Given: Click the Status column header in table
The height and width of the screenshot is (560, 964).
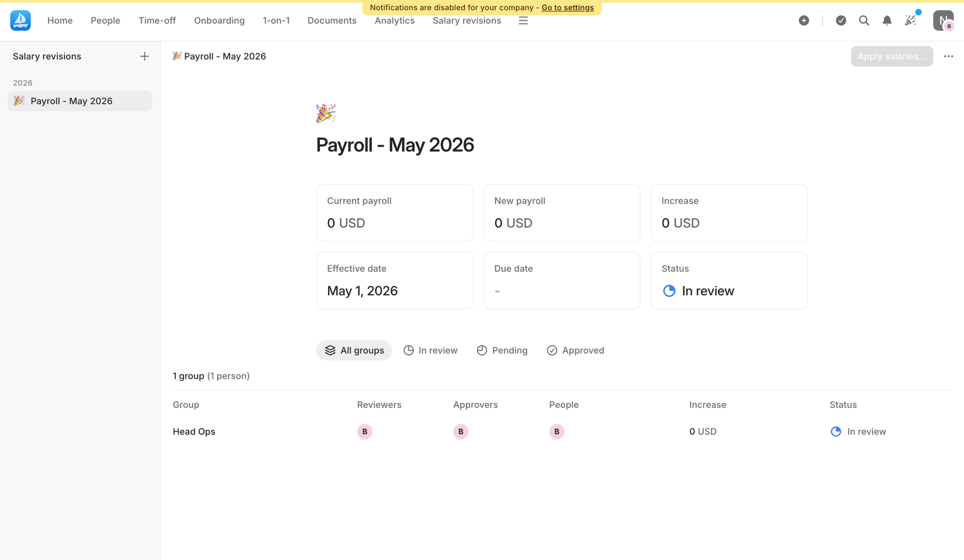Looking at the screenshot, I should click(x=843, y=405).
